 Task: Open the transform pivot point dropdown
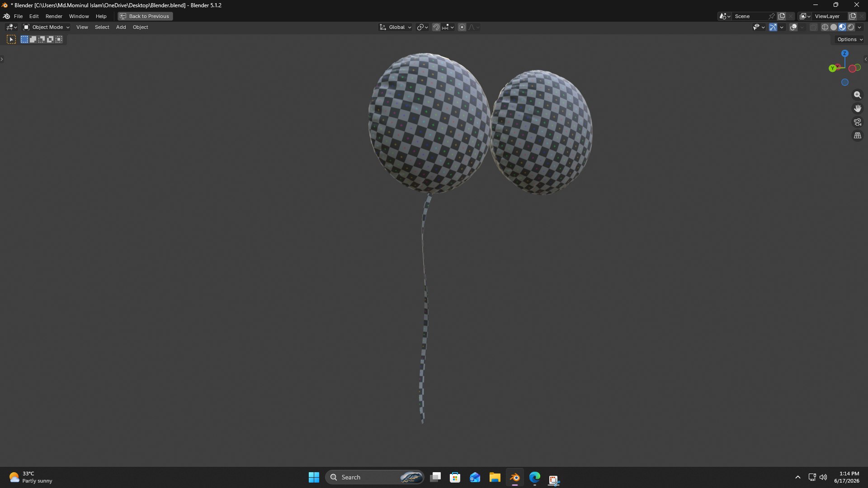coord(422,27)
